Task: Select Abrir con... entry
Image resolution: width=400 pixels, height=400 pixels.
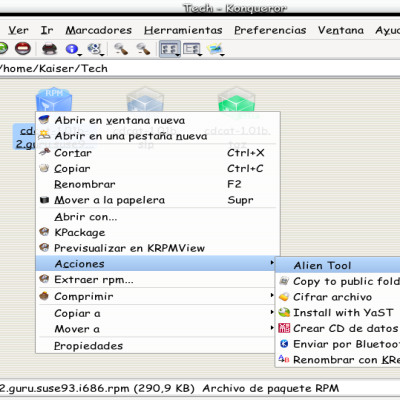Action: pyautogui.click(x=158, y=217)
